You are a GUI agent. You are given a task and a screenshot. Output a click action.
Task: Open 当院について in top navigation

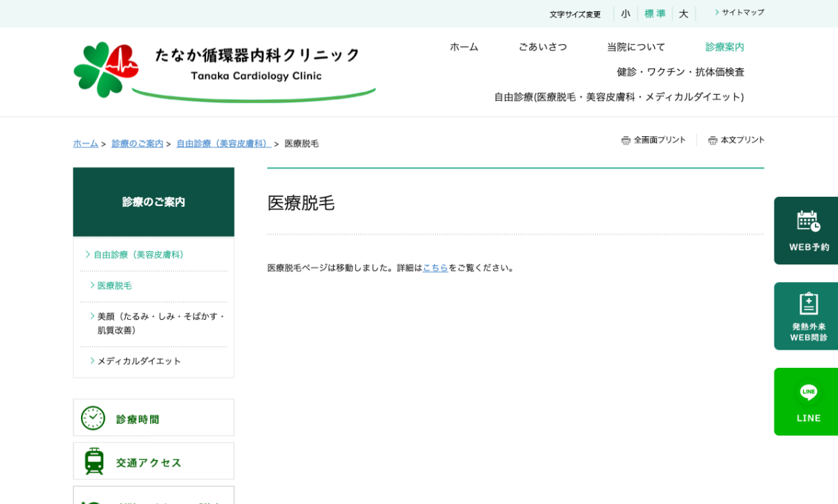(x=635, y=47)
